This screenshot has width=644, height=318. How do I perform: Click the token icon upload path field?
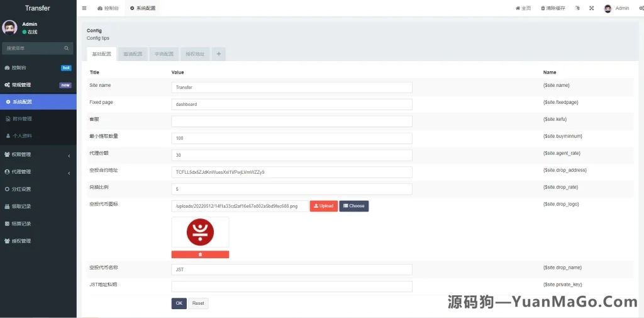pos(240,206)
